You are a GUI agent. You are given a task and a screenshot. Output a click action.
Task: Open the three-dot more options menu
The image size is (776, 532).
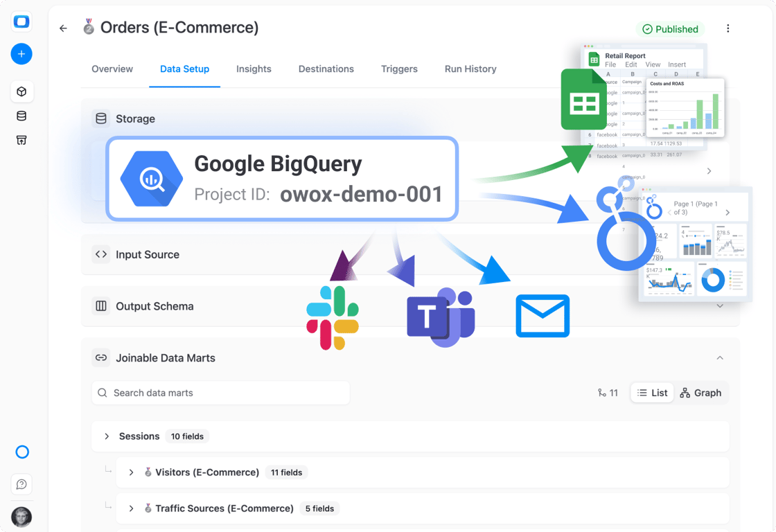click(x=727, y=28)
